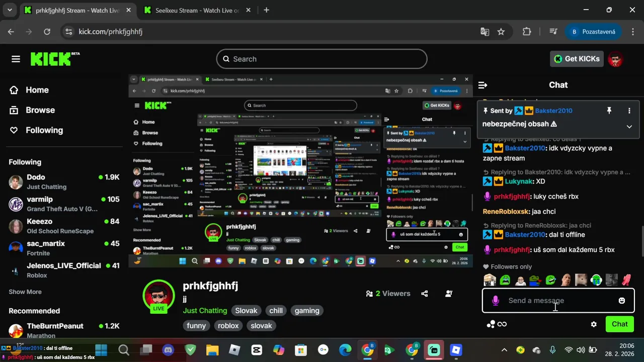Open Chrome profile Pozastavená button
Image resolution: width=644 pixels, height=362 pixels.
593,32
